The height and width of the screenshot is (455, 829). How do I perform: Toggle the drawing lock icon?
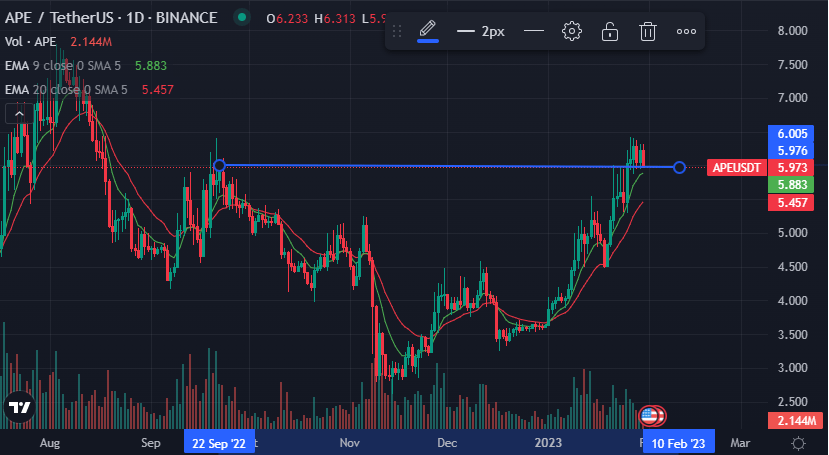coord(610,31)
